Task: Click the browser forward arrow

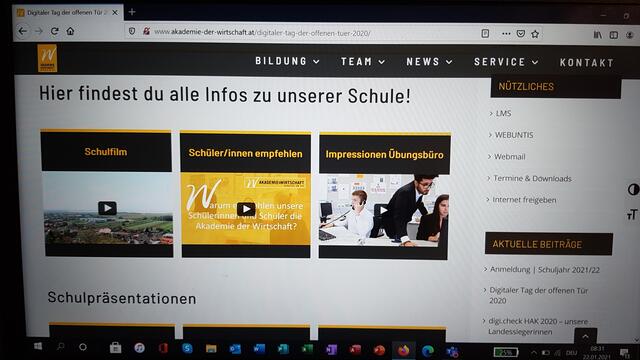Action: click(x=39, y=31)
